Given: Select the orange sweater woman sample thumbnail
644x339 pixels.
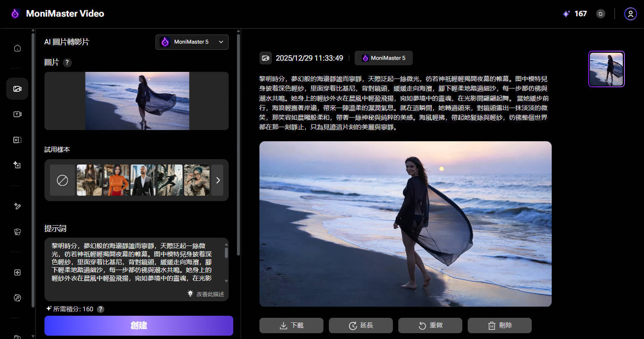Looking at the screenshot, I should click(116, 180).
